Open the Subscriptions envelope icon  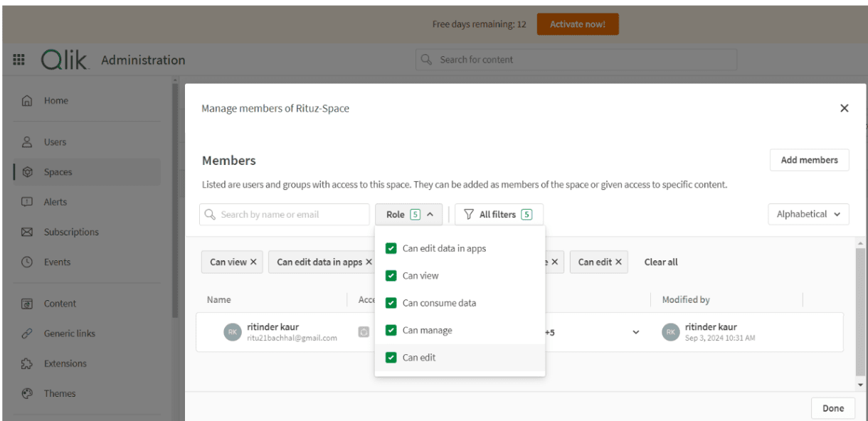coord(28,231)
